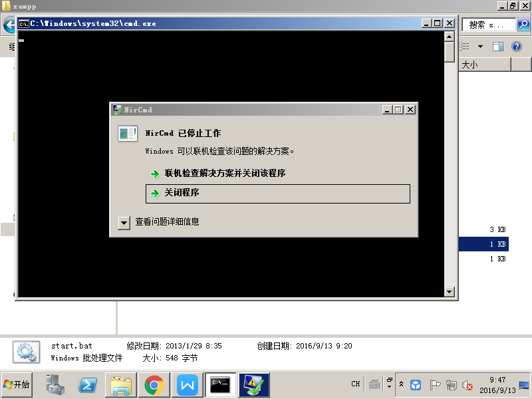Select the last 1 KB file row
Viewport: 532px width, 399px height.
tap(483, 259)
